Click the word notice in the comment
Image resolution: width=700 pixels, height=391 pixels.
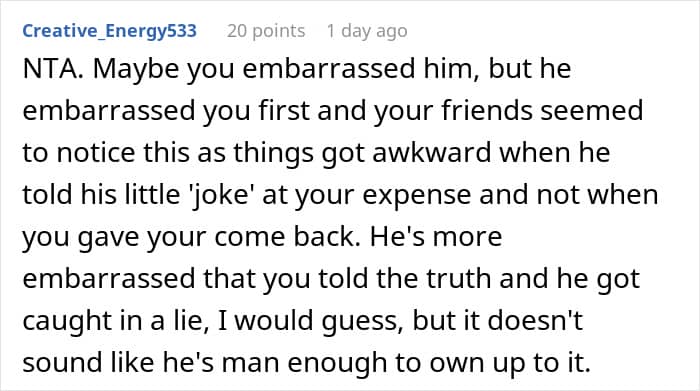tap(96, 153)
